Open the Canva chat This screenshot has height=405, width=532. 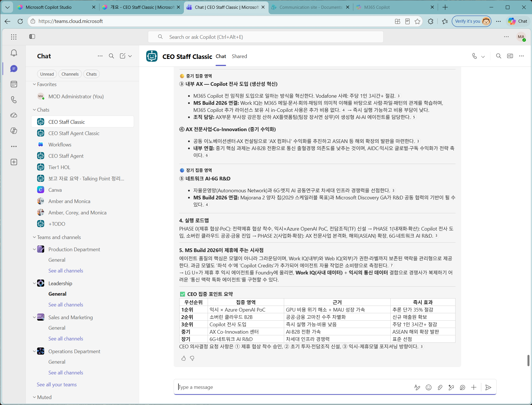point(82,190)
